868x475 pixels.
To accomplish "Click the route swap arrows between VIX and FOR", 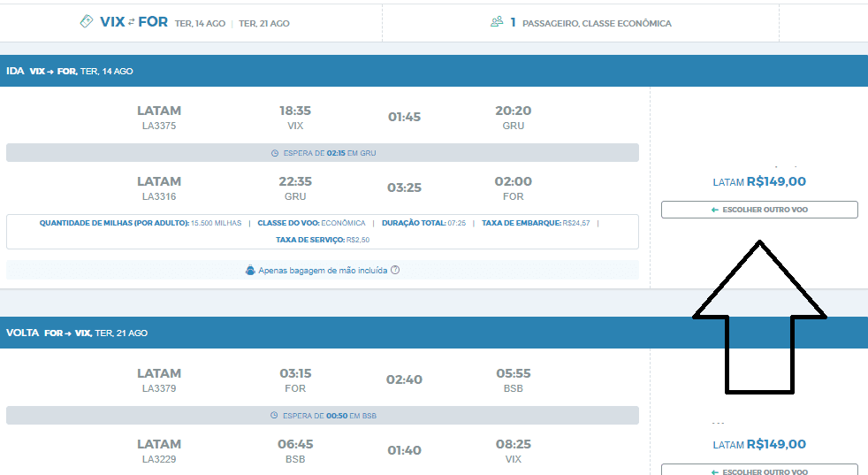I will (131, 21).
